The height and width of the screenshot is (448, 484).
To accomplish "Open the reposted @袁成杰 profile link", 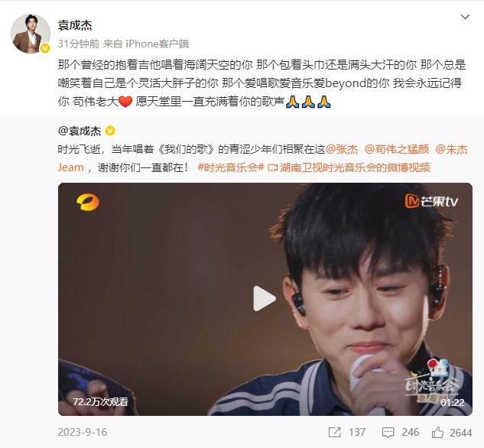I will (80, 131).
